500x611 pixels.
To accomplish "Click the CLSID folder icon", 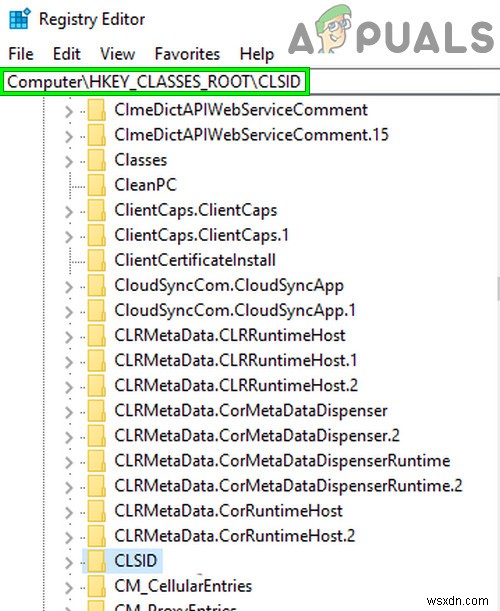I will 96,561.
